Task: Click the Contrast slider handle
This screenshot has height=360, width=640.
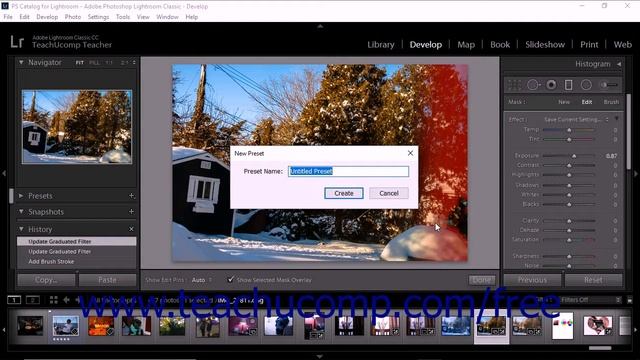Action: 569,165
